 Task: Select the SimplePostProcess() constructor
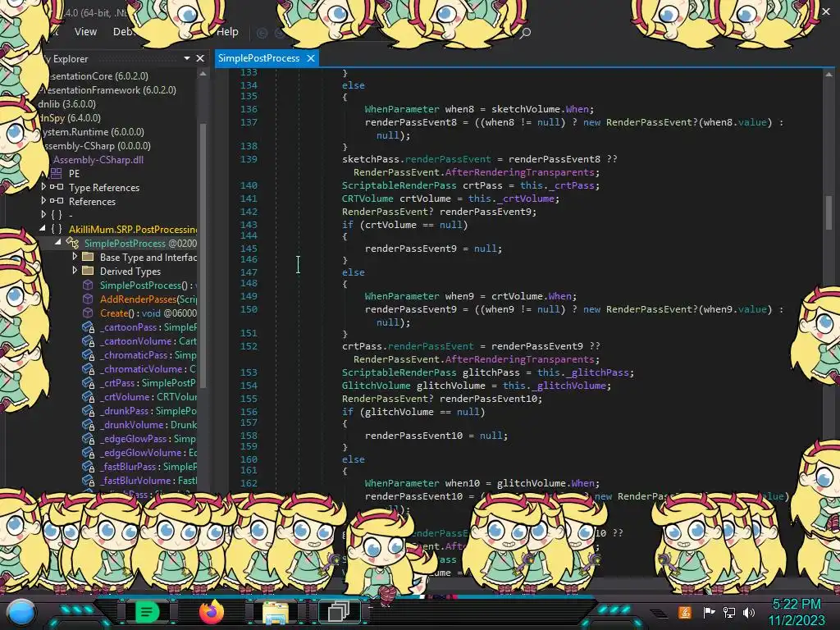pos(148,285)
